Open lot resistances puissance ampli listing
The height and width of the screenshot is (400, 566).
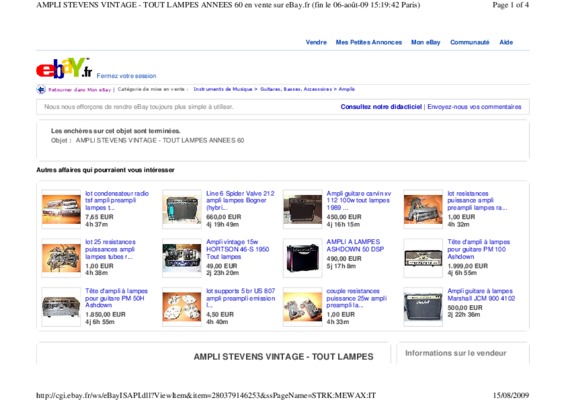477,200
